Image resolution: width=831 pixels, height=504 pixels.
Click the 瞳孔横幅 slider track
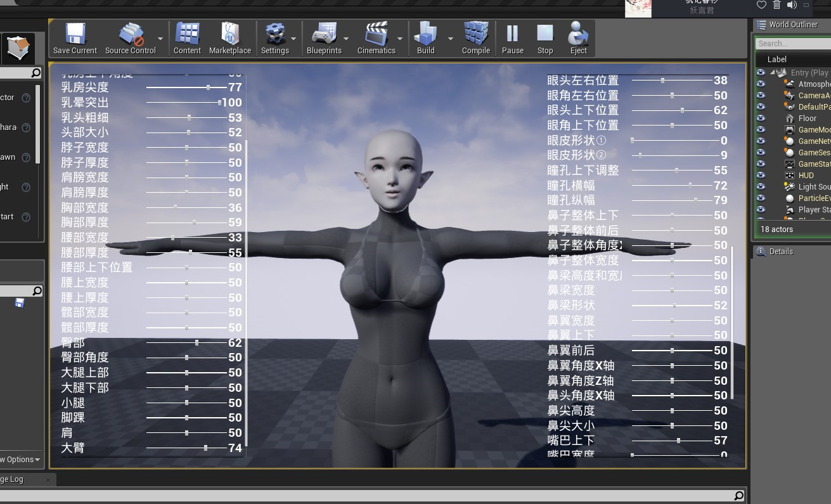672,186
